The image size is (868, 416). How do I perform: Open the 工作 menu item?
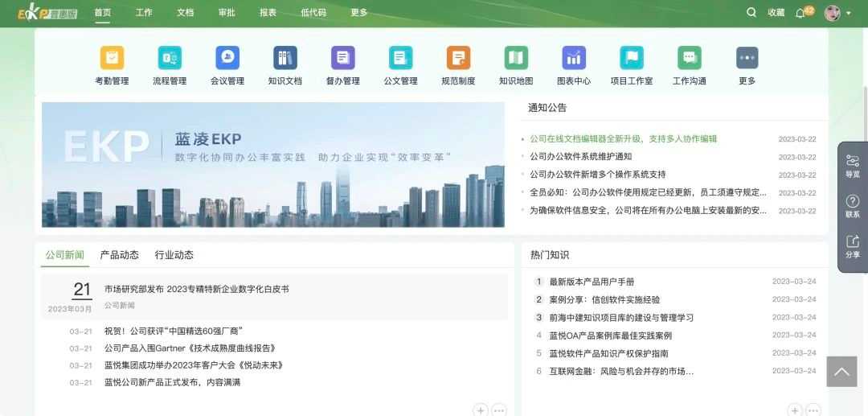144,12
